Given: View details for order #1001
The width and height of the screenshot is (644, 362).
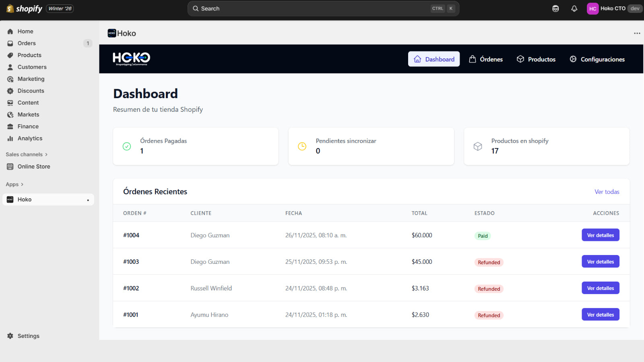Looking at the screenshot, I should click(601, 315).
